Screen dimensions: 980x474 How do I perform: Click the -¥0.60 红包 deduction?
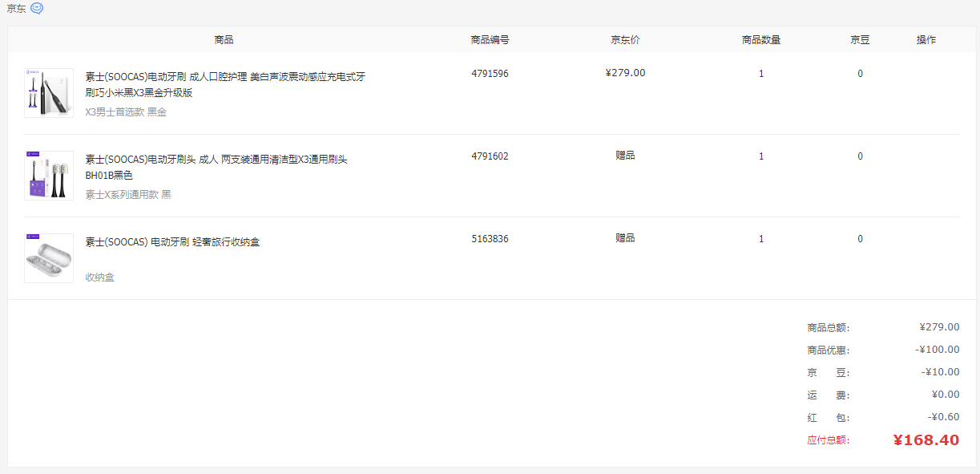pos(943,417)
